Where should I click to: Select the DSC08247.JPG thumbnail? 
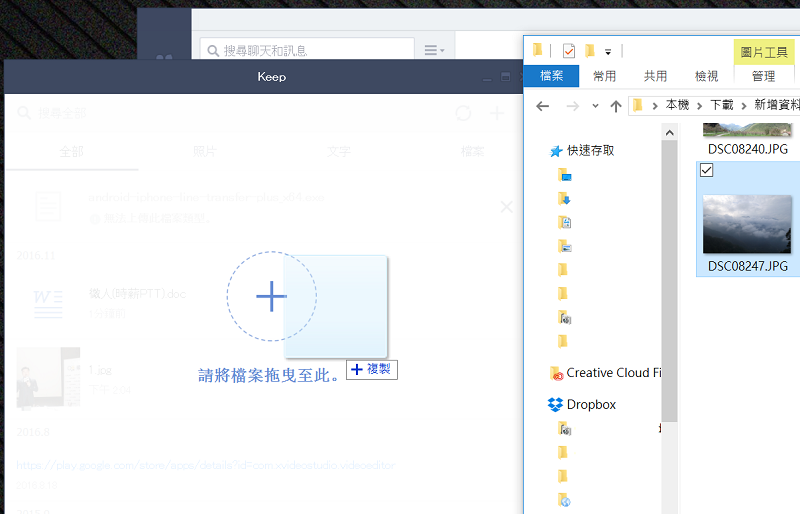point(746,224)
